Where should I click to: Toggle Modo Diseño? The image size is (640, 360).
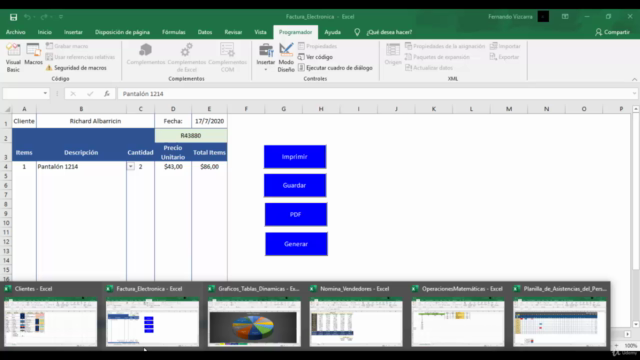286,58
